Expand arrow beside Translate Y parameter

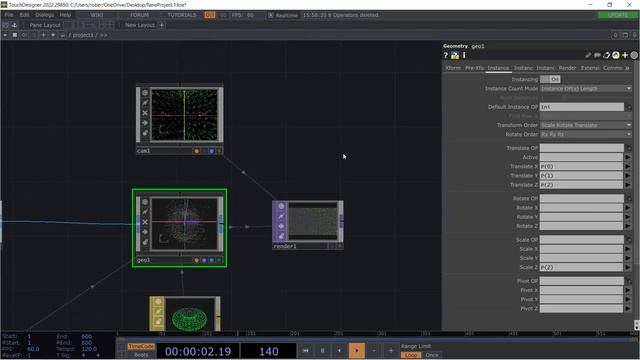628,176
